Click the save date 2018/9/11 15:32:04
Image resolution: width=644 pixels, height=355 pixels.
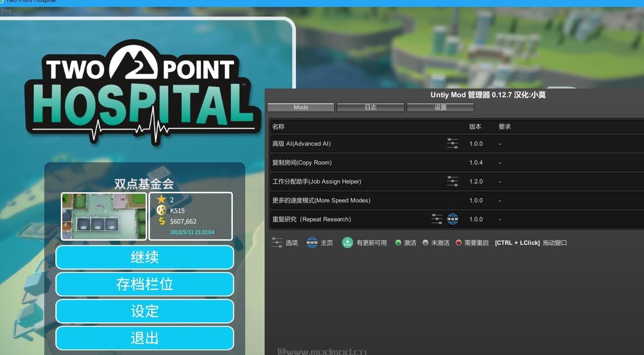tap(192, 232)
